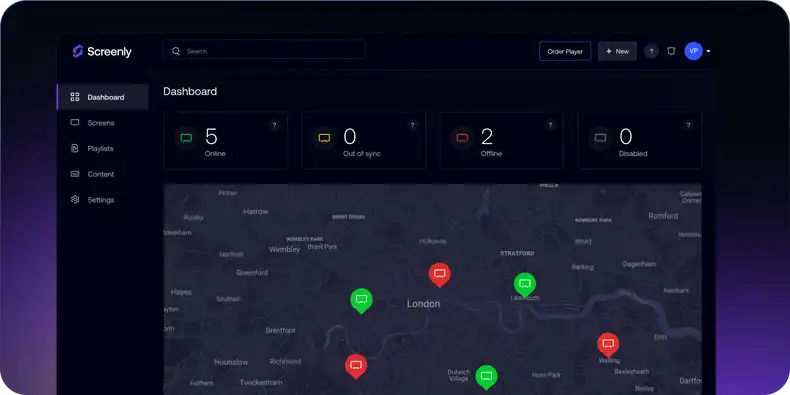Click the 'Greenford' map label

click(x=252, y=273)
